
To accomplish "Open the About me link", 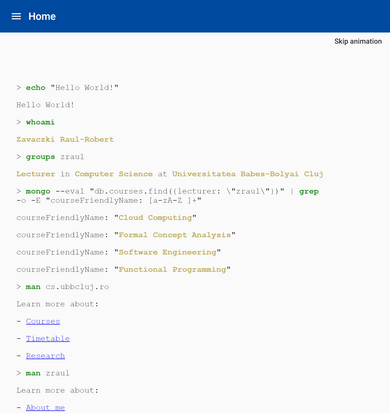I will click(x=45, y=408).
